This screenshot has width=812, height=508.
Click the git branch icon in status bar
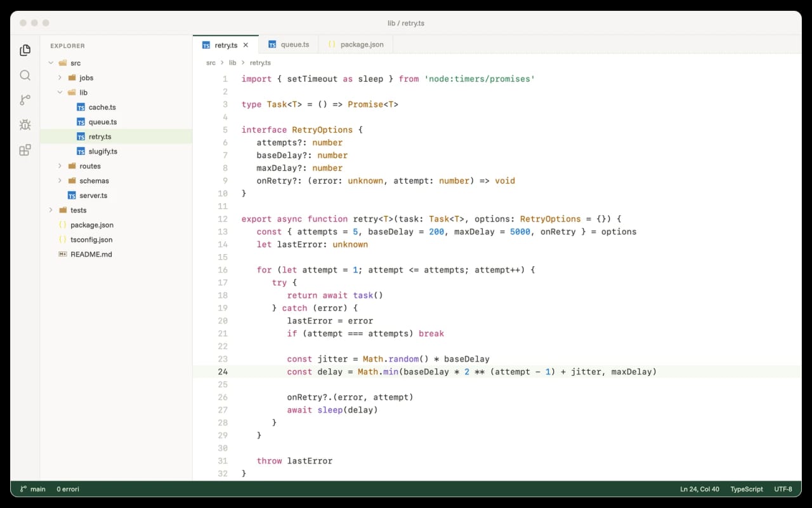pyautogui.click(x=23, y=489)
